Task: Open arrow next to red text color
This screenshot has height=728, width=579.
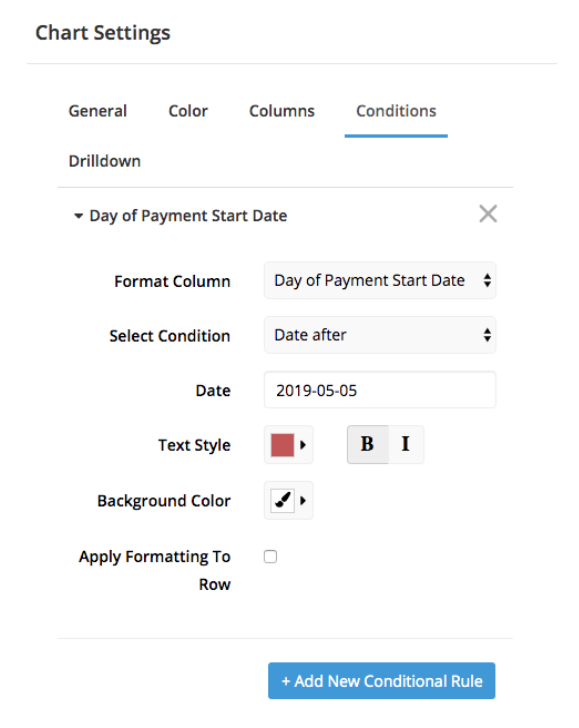Action: [303, 445]
